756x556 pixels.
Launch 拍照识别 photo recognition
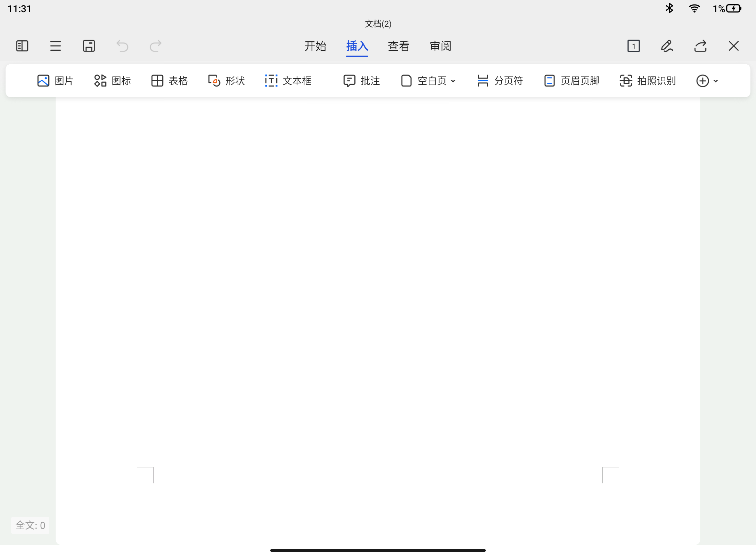coord(648,81)
